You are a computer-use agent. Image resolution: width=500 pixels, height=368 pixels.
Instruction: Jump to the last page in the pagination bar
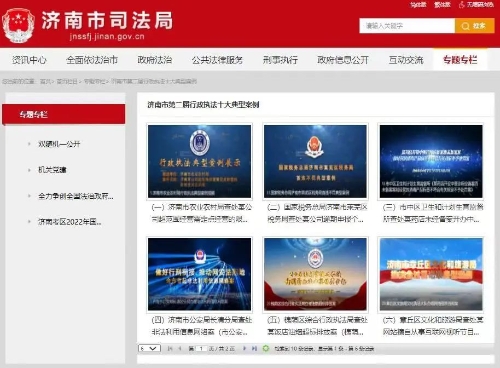click(x=254, y=348)
